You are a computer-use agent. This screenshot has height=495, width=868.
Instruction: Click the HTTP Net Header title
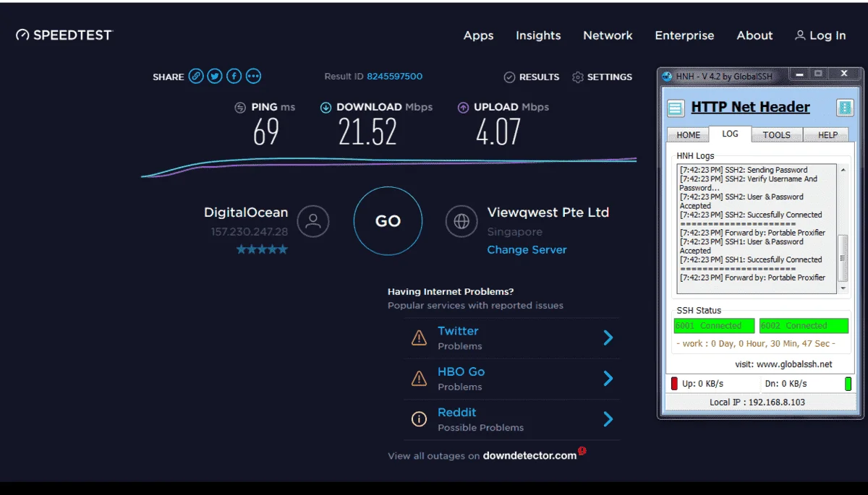750,107
